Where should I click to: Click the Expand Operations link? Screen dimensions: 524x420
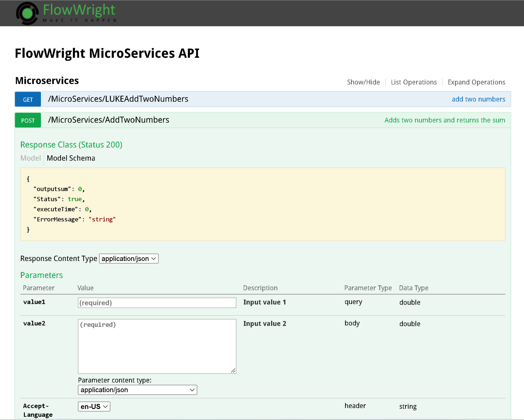(476, 82)
